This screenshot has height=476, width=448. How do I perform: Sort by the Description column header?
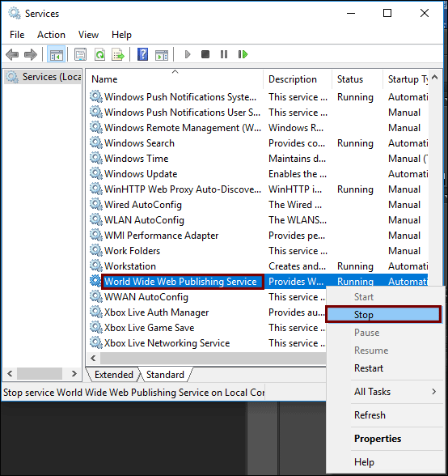pyautogui.click(x=298, y=79)
